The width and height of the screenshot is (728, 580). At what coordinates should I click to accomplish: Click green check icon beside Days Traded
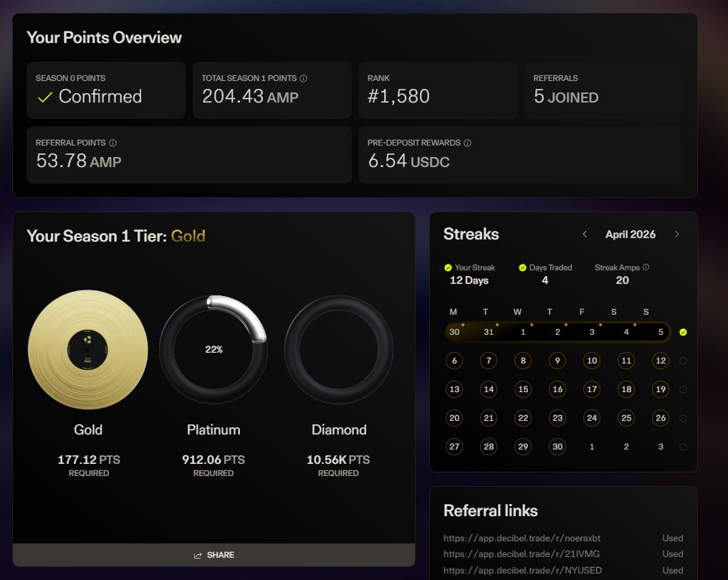pyautogui.click(x=522, y=267)
